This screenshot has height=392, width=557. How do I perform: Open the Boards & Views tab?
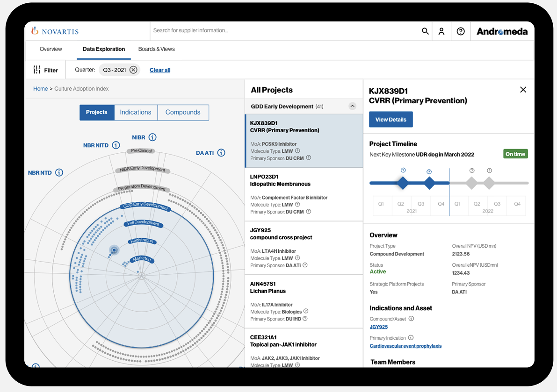coord(156,49)
